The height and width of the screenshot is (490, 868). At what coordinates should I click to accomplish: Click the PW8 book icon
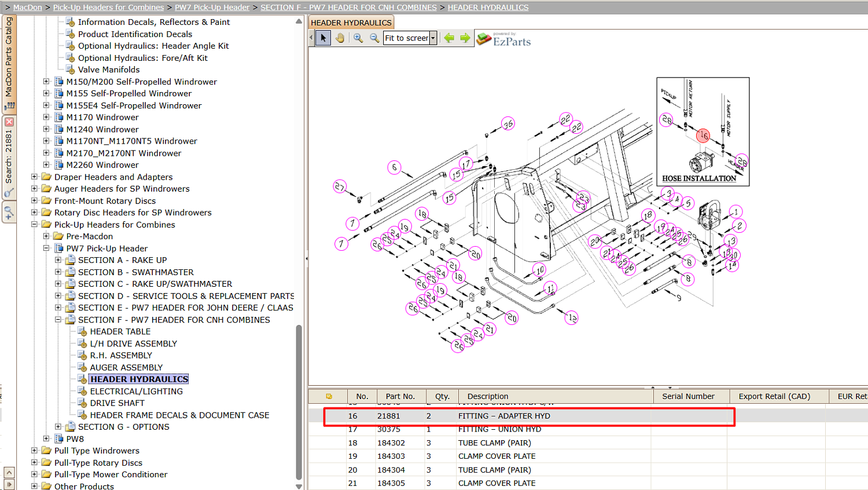pyautogui.click(x=58, y=438)
